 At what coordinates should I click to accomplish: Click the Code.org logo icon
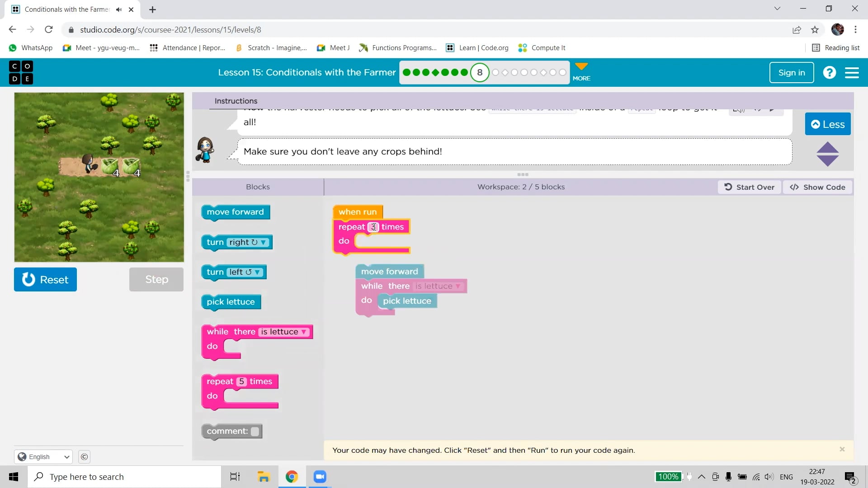point(21,73)
